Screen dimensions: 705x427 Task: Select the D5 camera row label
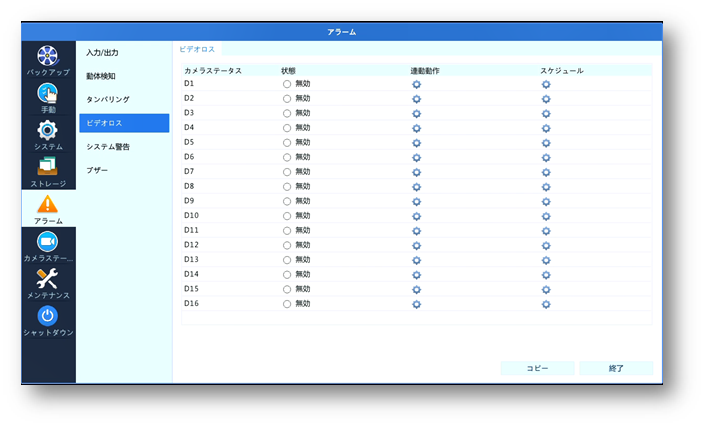[189, 142]
